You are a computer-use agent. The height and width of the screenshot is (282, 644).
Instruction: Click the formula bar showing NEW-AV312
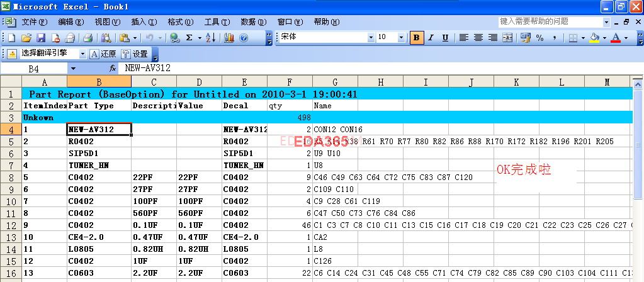pos(380,69)
